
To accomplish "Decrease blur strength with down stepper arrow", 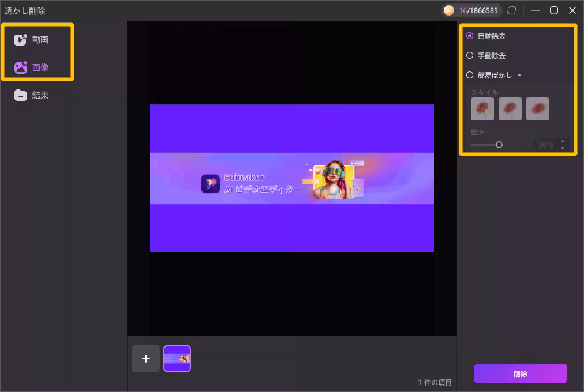I will click(563, 148).
